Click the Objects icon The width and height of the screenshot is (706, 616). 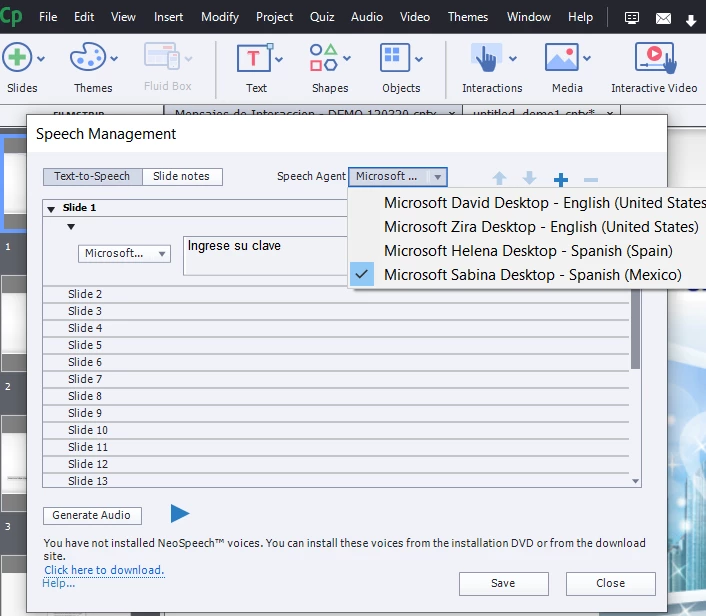pyautogui.click(x=395, y=57)
